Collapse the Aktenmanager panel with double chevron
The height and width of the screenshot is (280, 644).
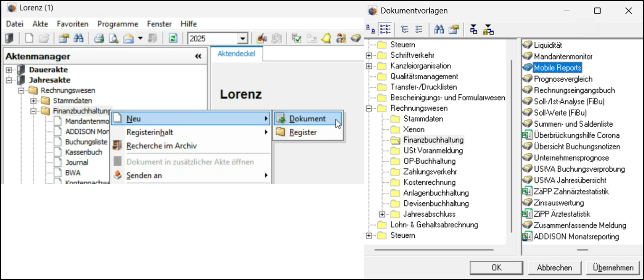coord(198,56)
